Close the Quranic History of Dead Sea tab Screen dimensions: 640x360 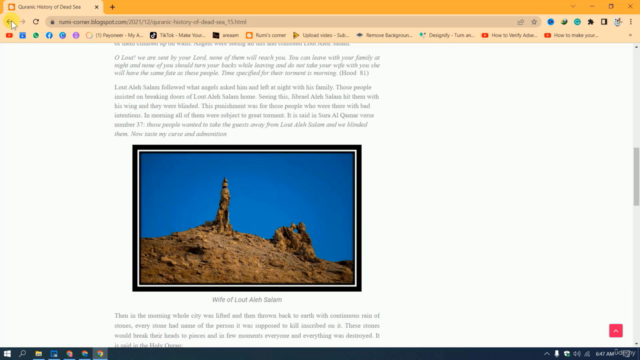tap(96, 7)
